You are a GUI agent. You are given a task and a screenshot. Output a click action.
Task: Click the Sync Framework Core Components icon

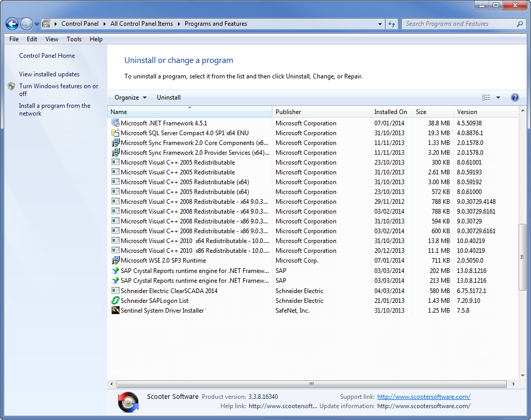pyautogui.click(x=116, y=142)
